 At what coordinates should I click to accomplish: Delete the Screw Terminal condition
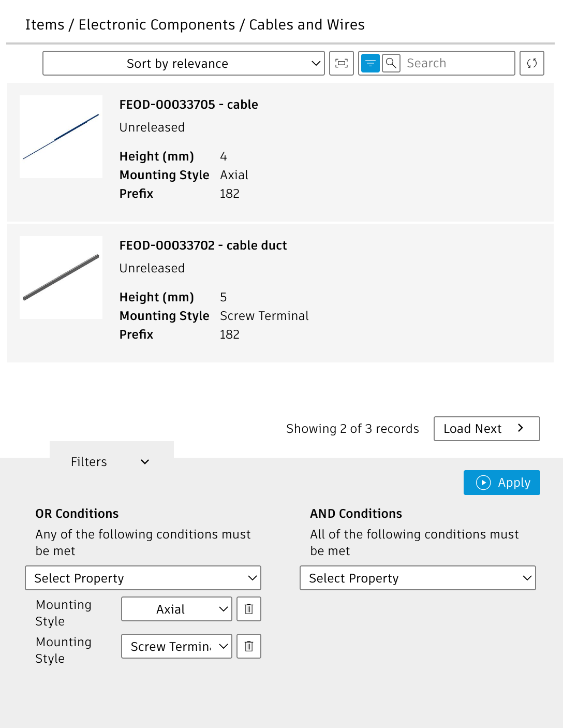click(x=249, y=646)
